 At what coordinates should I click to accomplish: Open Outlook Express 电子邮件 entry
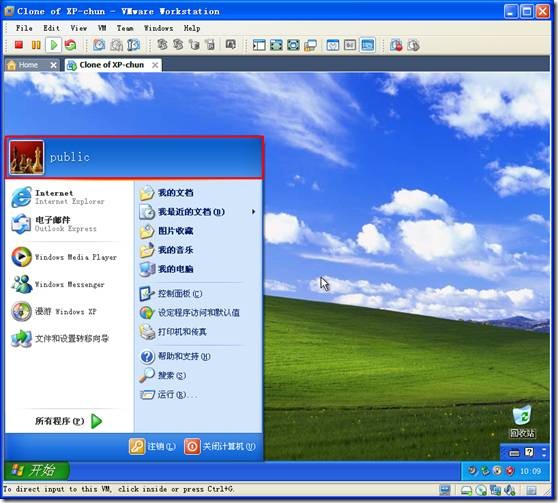69,224
